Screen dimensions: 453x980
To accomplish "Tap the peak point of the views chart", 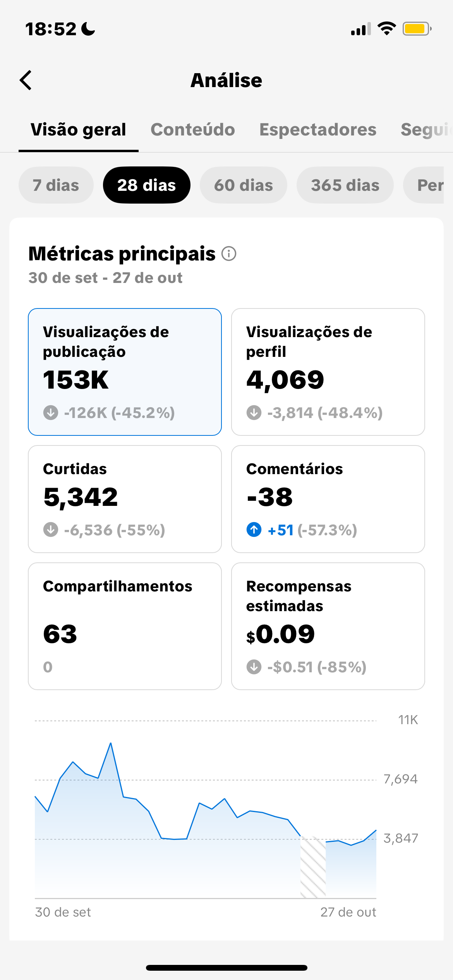I will [111, 743].
